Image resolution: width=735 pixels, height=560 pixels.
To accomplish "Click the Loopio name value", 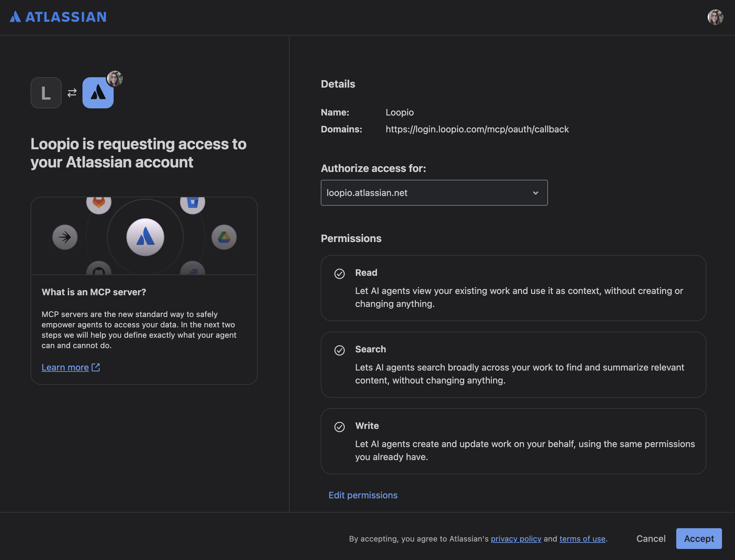I will (x=400, y=112).
